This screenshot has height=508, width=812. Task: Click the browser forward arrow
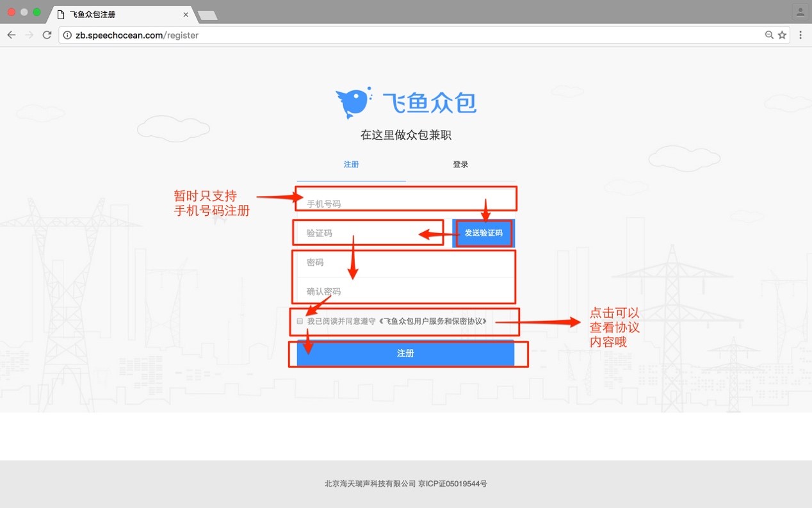pos(29,35)
